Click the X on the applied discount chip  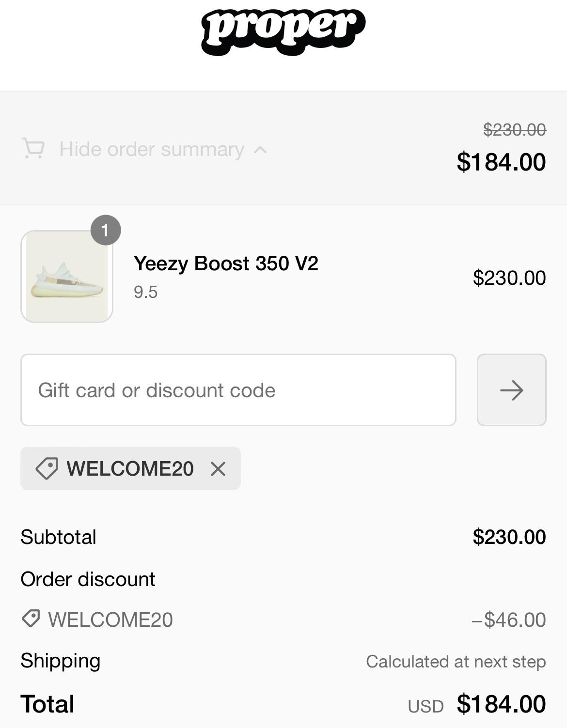[218, 468]
